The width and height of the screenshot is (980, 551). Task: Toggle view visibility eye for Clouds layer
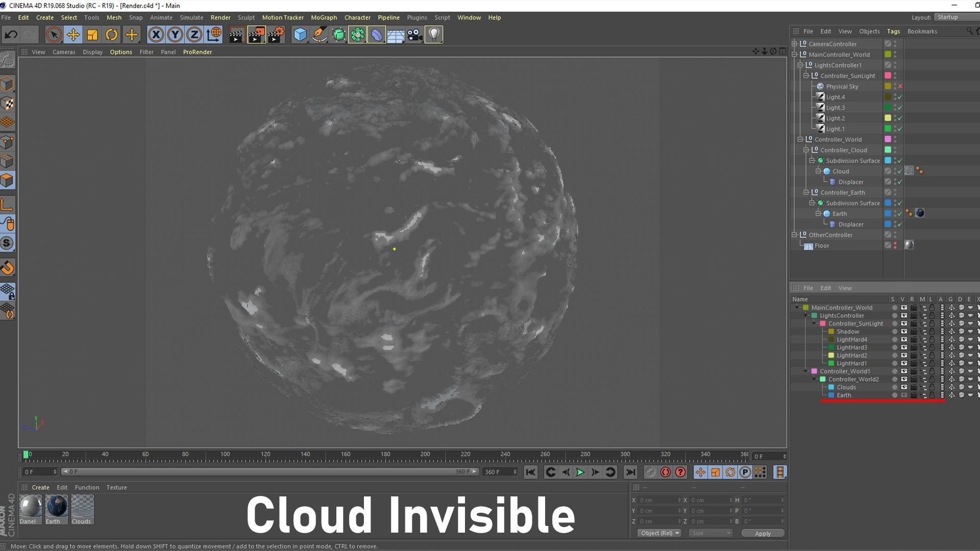tap(904, 387)
